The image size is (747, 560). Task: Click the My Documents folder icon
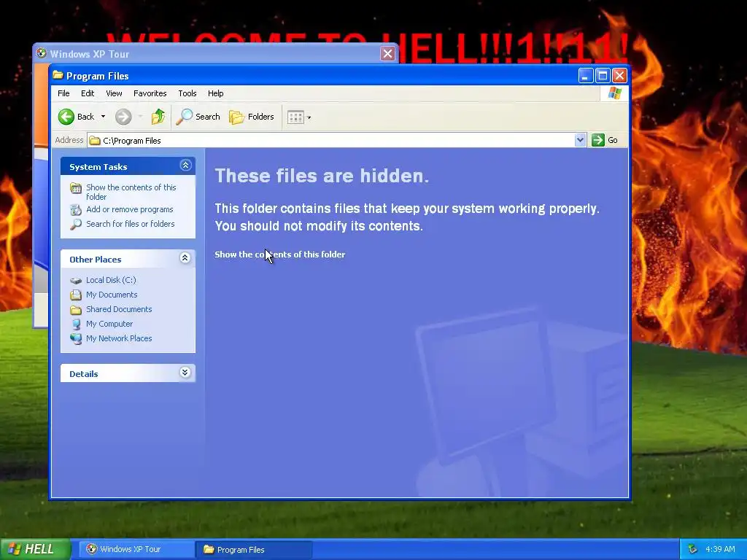[76, 295]
